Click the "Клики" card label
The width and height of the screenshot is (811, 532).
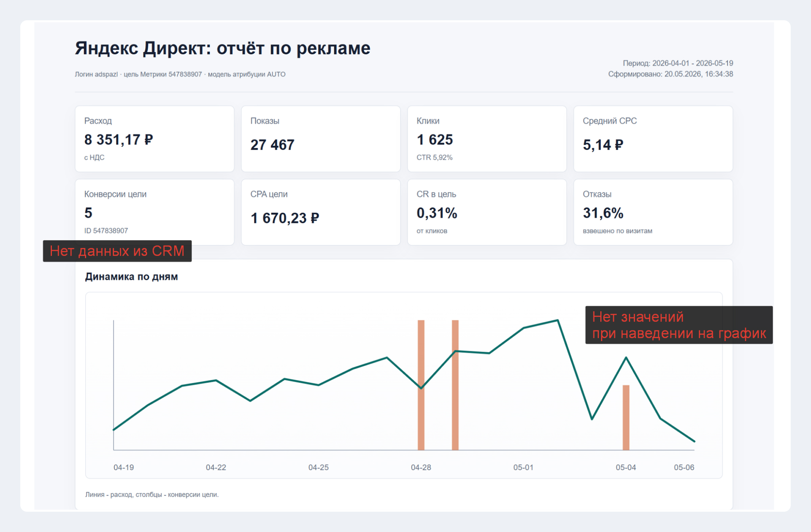coord(428,121)
